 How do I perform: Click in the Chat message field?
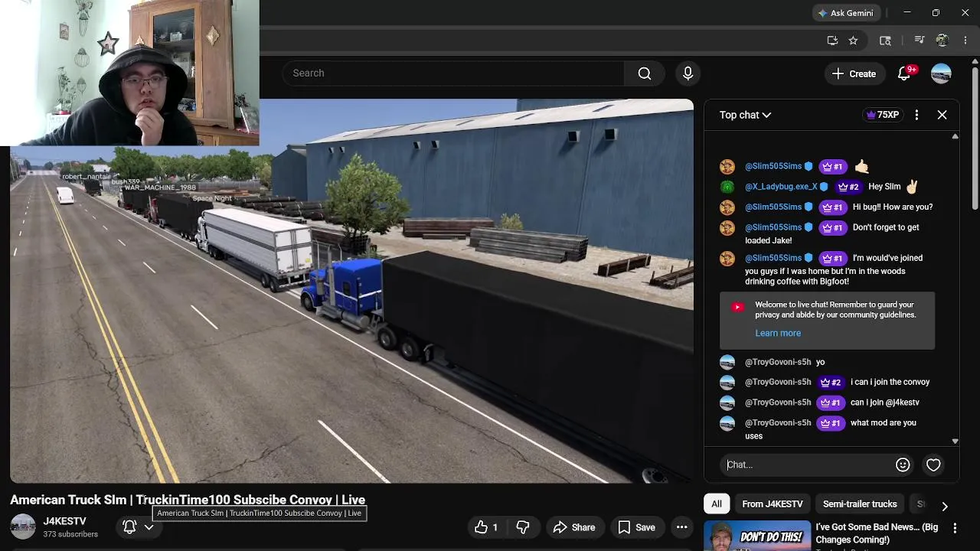pyautogui.click(x=807, y=465)
